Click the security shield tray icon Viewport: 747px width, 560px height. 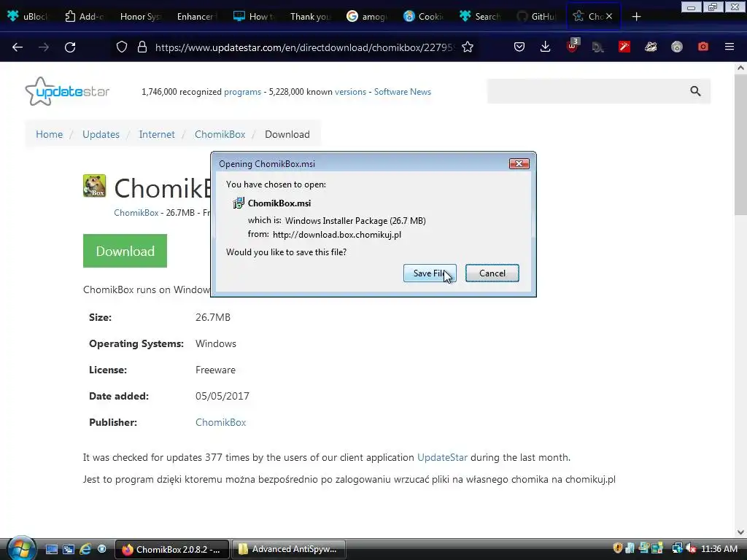[617, 548]
